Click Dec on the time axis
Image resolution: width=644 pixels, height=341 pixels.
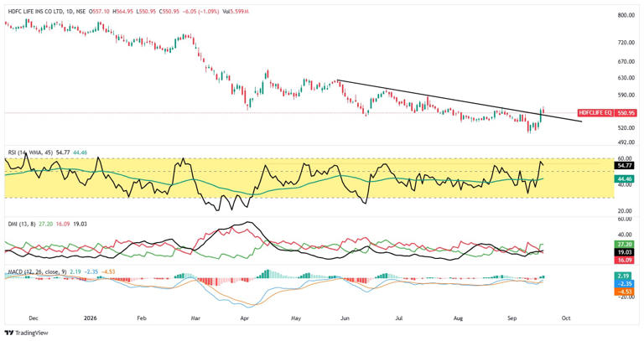tap(34, 318)
